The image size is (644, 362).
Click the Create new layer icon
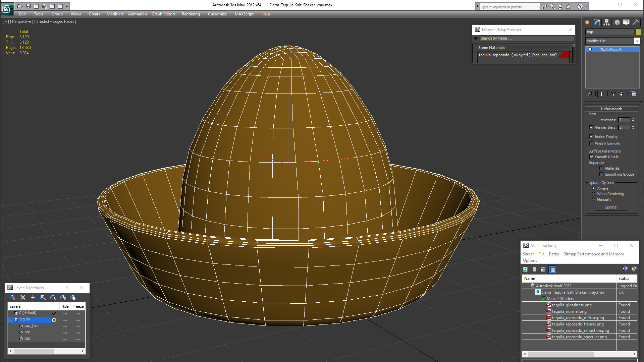pyautogui.click(x=13, y=297)
